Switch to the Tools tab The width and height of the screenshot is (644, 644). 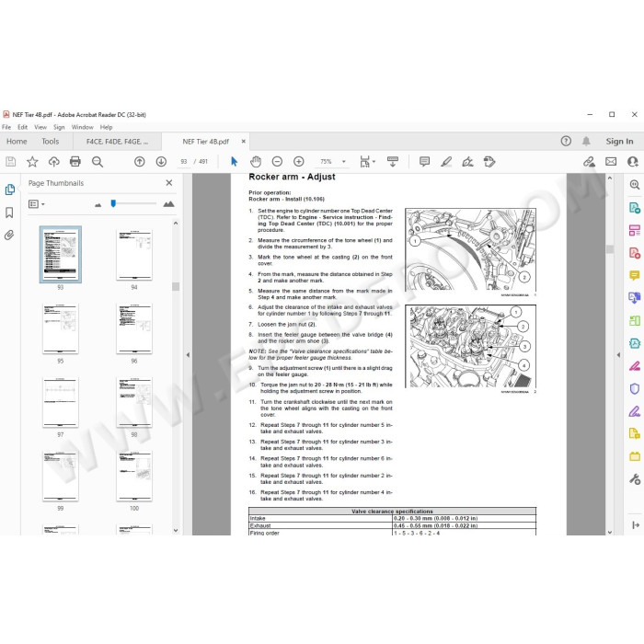pyautogui.click(x=50, y=142)
